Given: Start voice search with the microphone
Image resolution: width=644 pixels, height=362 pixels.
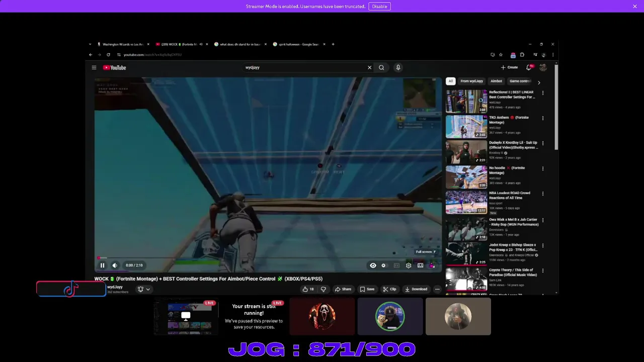Looking at the screenshot, I should [x=398, y=67].
